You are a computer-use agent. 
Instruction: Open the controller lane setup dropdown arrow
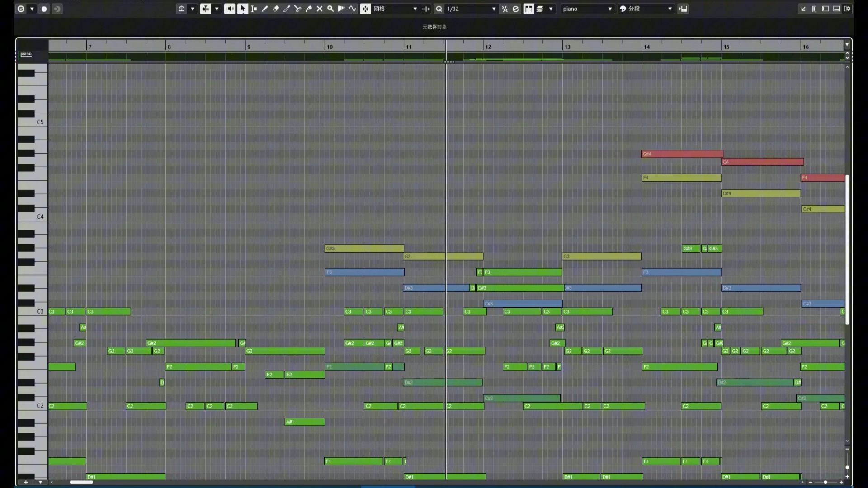pyautogui.click(x=40, y=482)
